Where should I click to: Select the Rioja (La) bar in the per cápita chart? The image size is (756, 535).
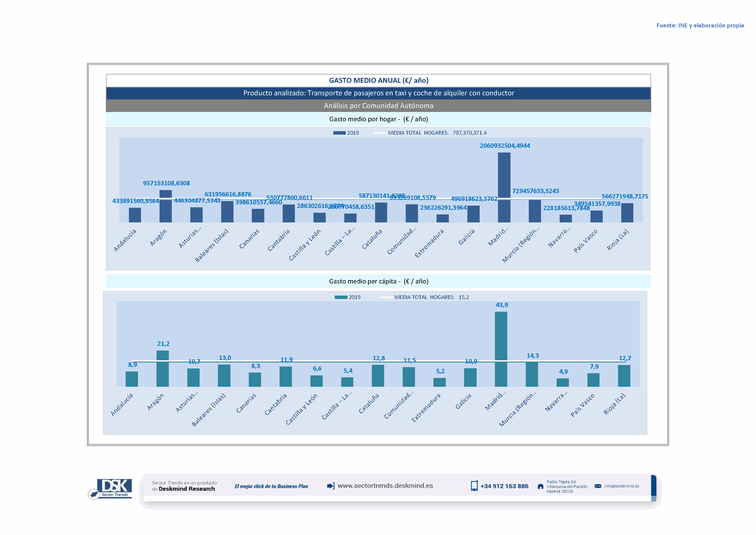[624, 376]
